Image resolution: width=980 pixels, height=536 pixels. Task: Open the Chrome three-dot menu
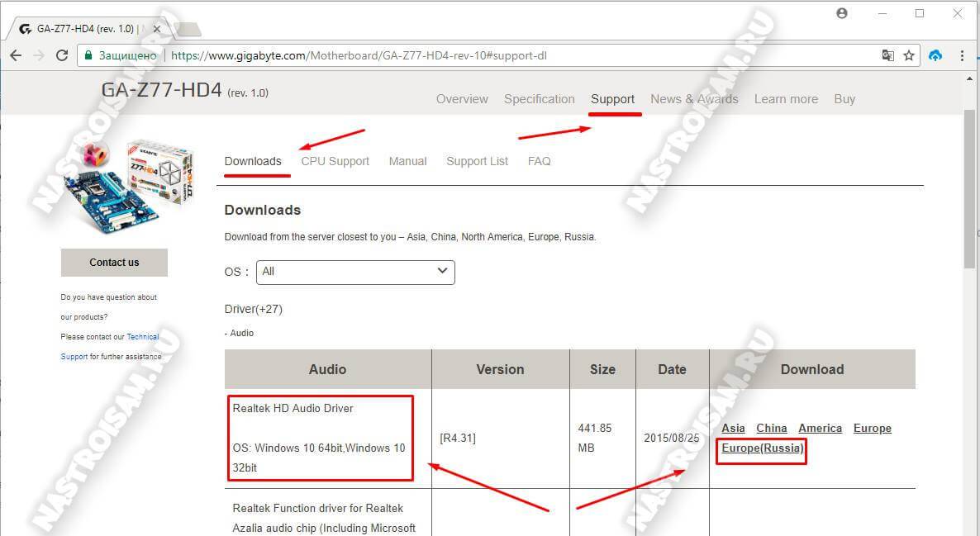pyautogui.click(x=962, y=55)
